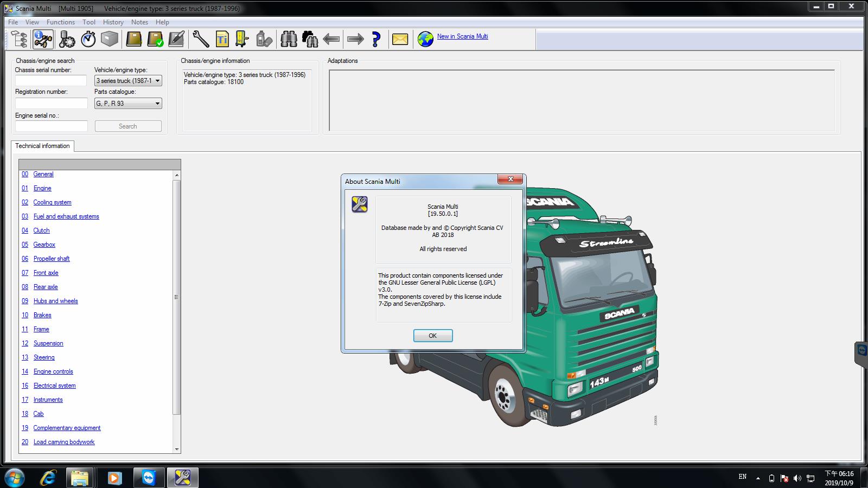Viewport: 868px width, 488px height.
Task: Click the volume icon in system tray
Action: click(x=797, y=478)
